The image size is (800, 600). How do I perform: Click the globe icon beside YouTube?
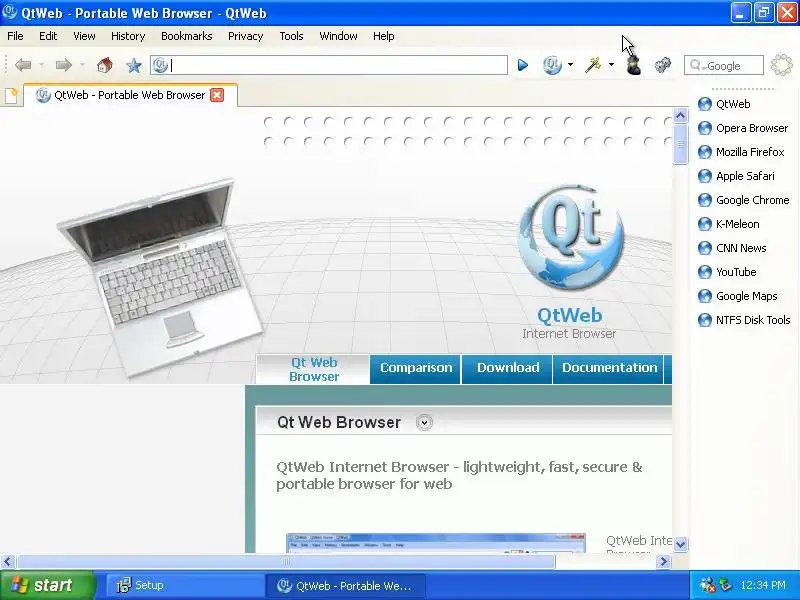pos(705,272)
